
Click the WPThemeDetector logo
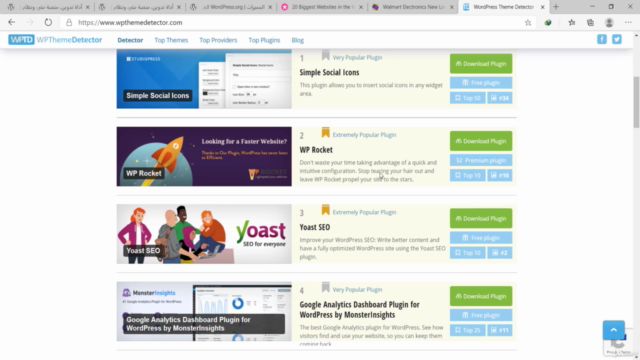55,40
